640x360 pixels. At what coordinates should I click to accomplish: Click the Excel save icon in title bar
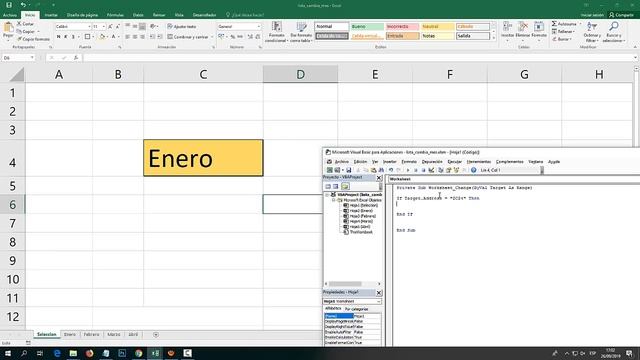coord(9,5)
